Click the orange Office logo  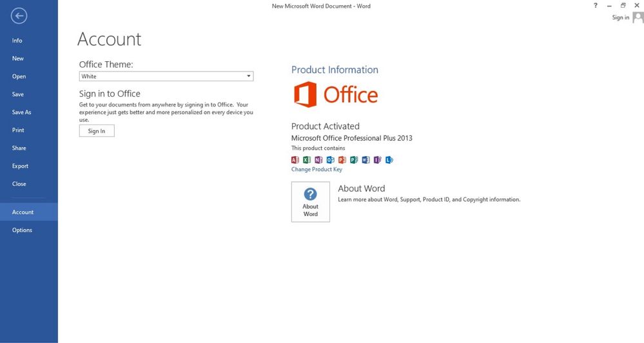click(x=336, y=95)
